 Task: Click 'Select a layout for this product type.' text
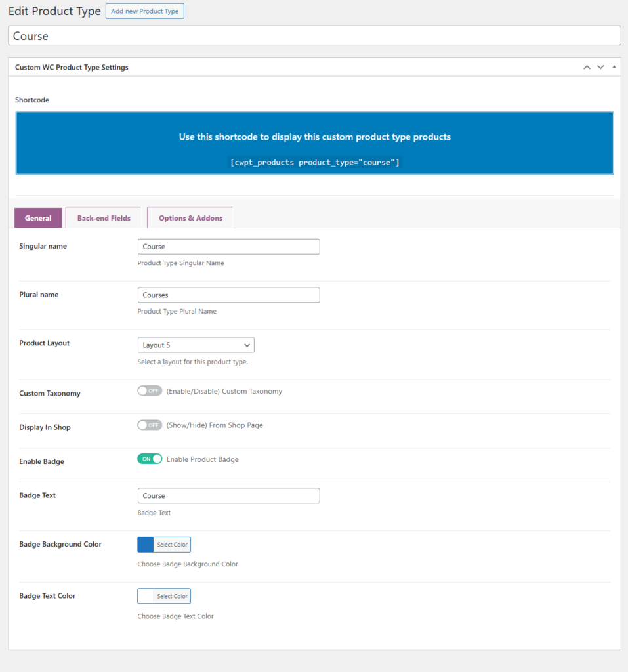[192, 362]
